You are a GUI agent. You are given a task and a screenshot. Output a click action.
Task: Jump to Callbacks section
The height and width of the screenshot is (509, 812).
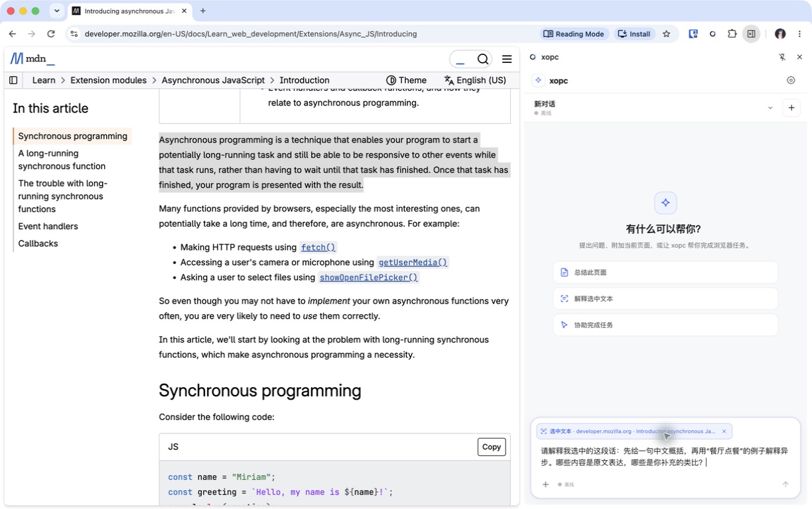[x=38, y=243]
